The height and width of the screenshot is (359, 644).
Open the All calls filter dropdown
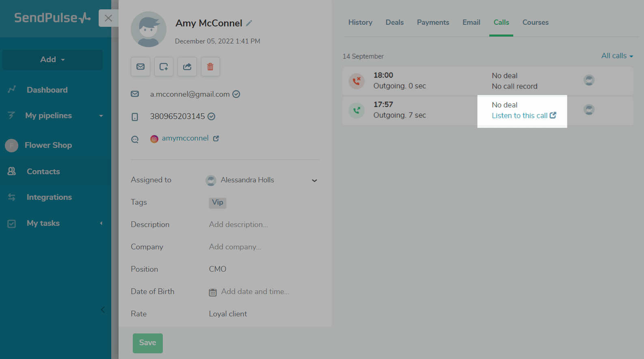click(617, 56)
